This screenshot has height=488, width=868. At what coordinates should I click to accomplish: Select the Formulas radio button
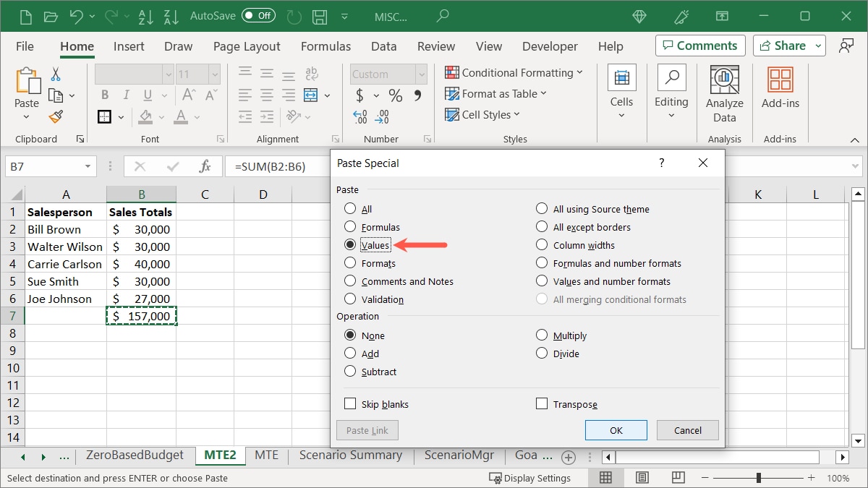351,227
